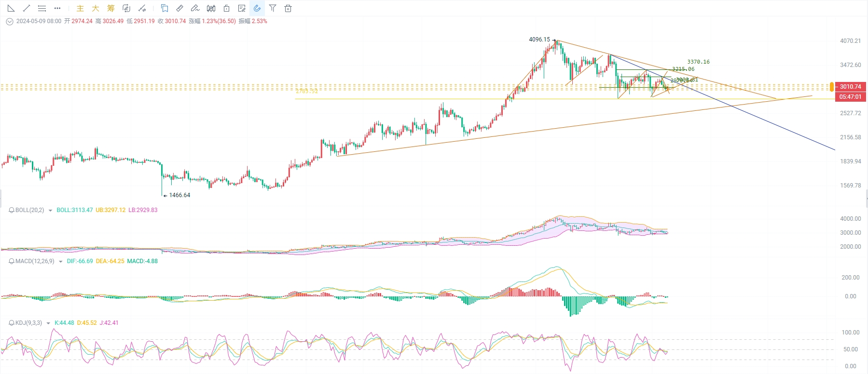868x374 pixels.
Task: Toggle the highlighted magnet paperclip tool
Action: pos(257,8)
